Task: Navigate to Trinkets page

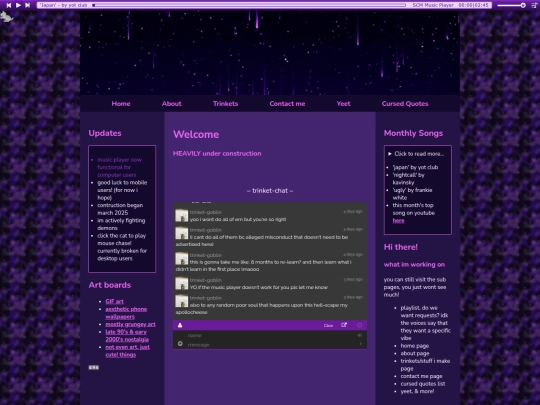Action: pyautogui.click(x=225, y=104)
